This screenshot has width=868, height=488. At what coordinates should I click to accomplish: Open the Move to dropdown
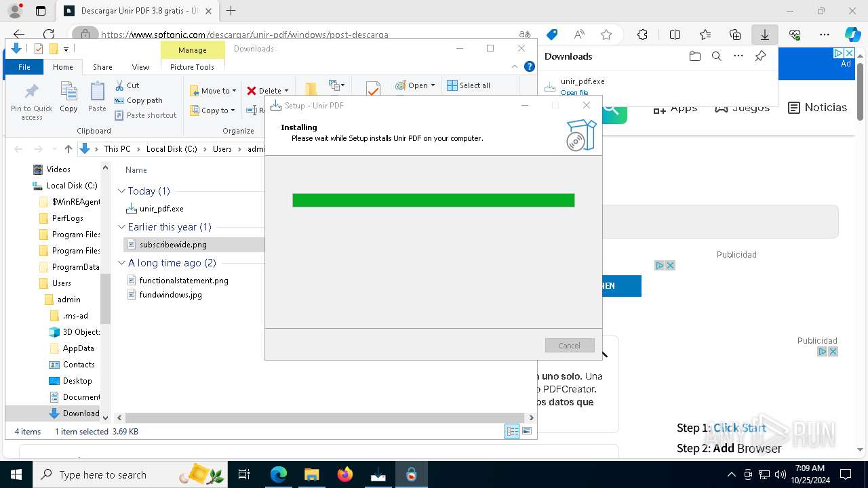click(213, 90)
